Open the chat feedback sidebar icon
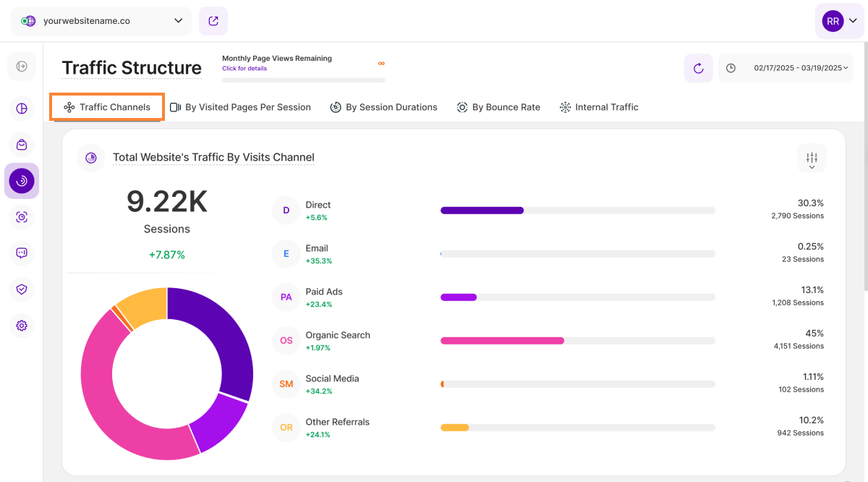 point(22,253)
